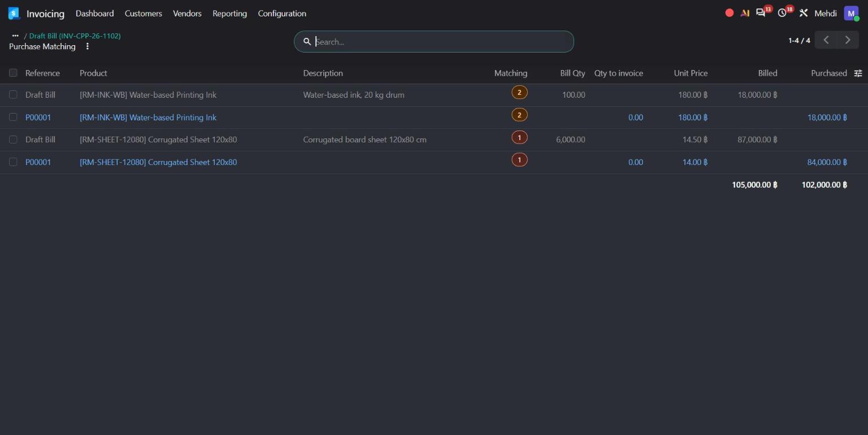Viewport: 868px width, 435px height.
Task: Open the Customers menu
Action: click(144, 13)
